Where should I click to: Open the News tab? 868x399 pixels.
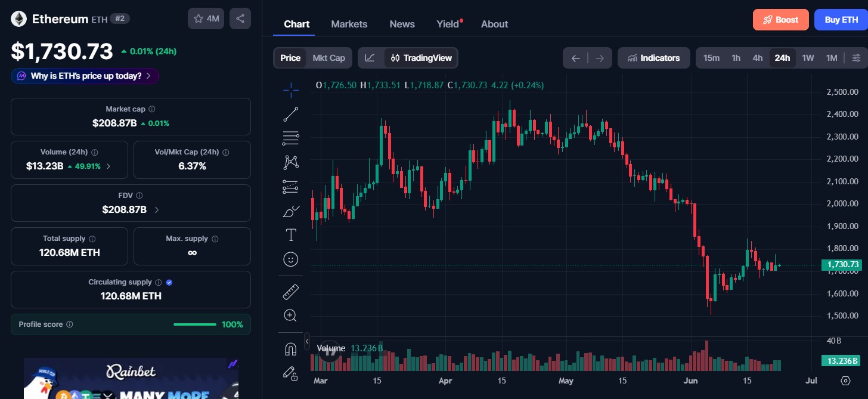(402, 24)
